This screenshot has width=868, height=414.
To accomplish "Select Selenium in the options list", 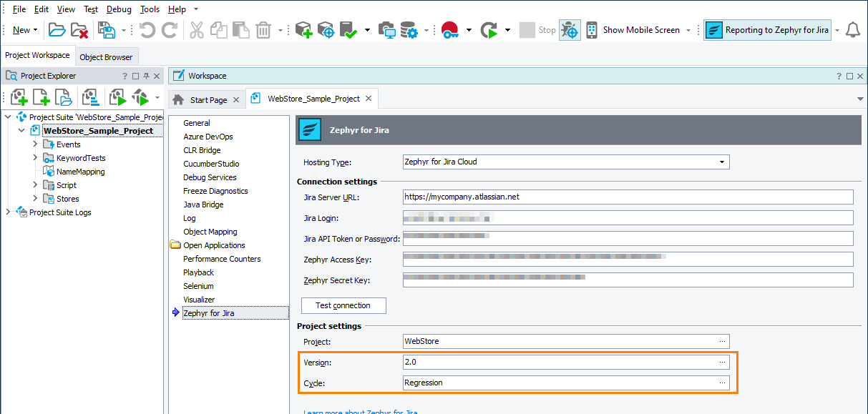I will (x=198, y=286).
